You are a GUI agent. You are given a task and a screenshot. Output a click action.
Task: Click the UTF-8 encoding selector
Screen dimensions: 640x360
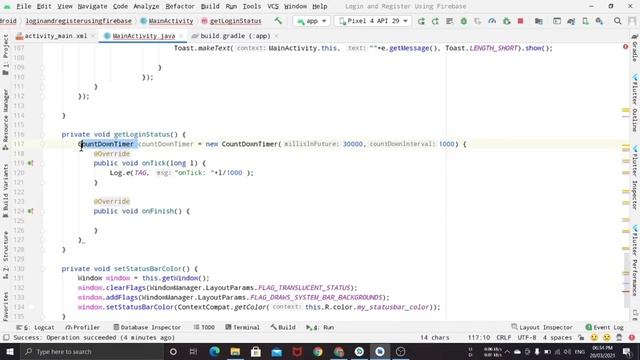pos(527,338)
